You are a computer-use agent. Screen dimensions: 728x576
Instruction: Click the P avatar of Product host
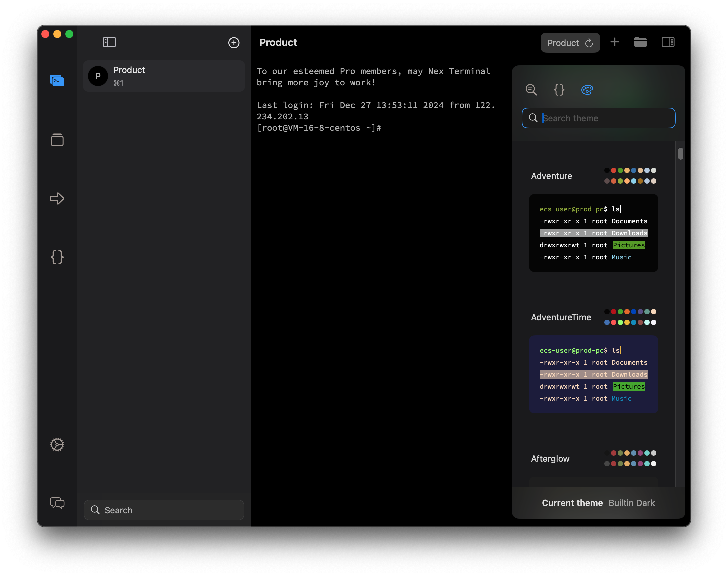coord(98,76)
